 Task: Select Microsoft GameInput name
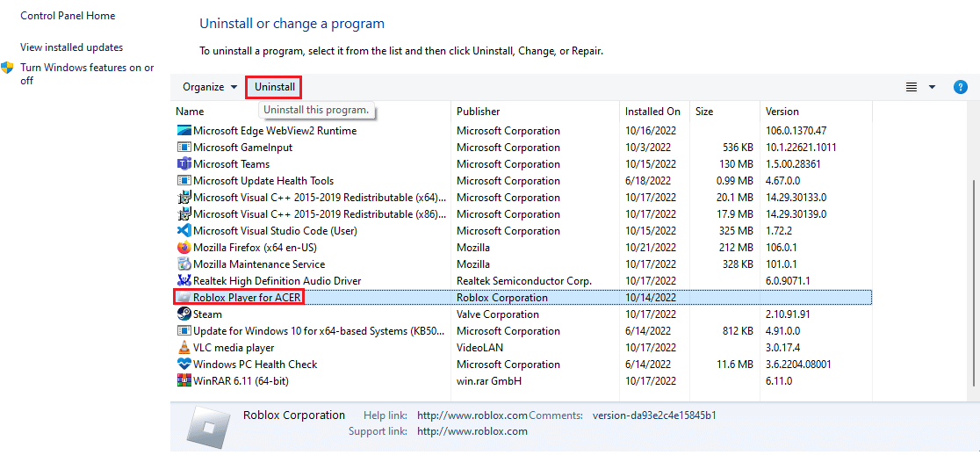point(242,148)
